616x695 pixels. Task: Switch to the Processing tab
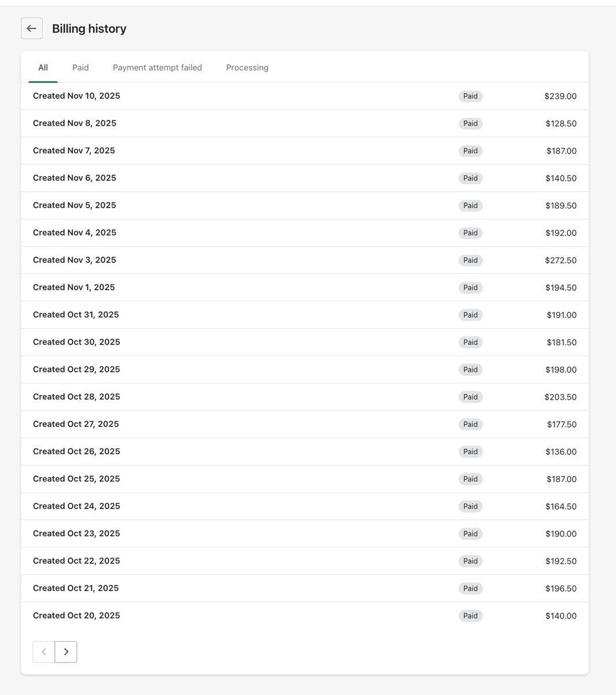pos(247,67)
